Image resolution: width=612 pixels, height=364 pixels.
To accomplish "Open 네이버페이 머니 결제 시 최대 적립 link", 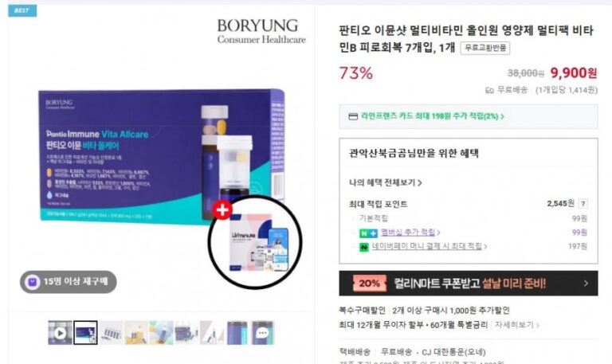I will click(x=429, y=246).
